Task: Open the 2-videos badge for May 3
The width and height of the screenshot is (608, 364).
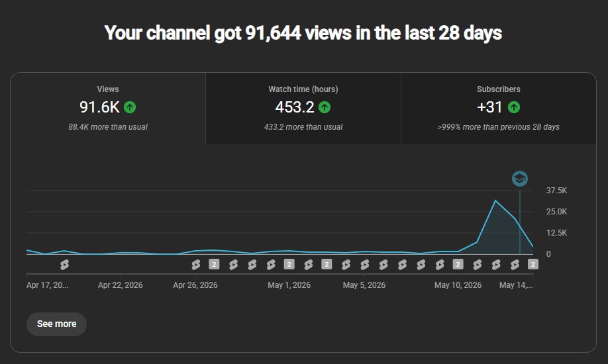Action: click(327, 264)
